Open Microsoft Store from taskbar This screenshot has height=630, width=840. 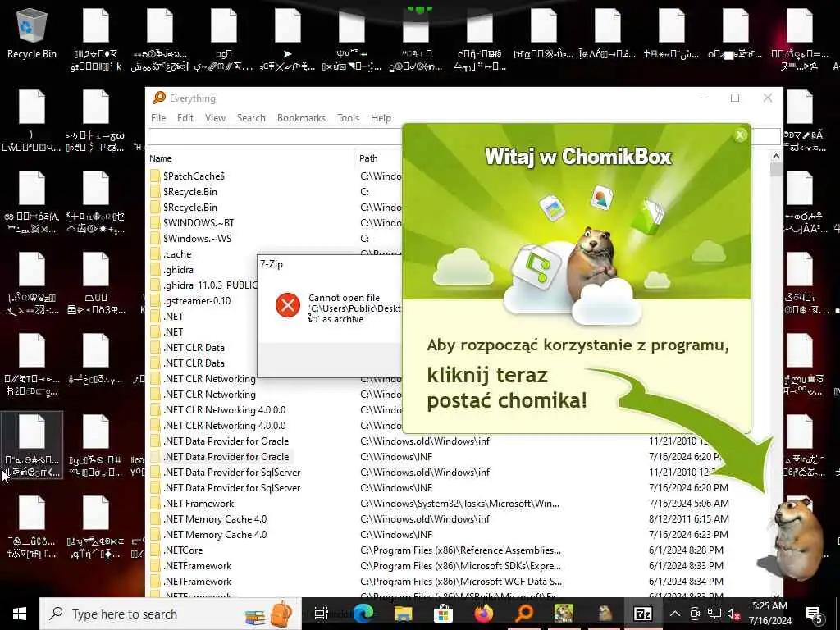(x=443, y=614)
